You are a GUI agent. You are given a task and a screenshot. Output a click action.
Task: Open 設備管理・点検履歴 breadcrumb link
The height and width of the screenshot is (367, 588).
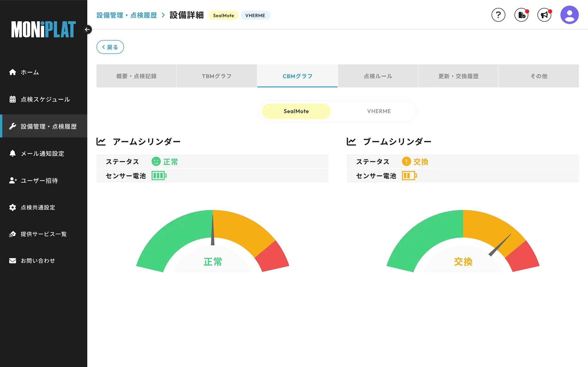[x=127, y=15]
